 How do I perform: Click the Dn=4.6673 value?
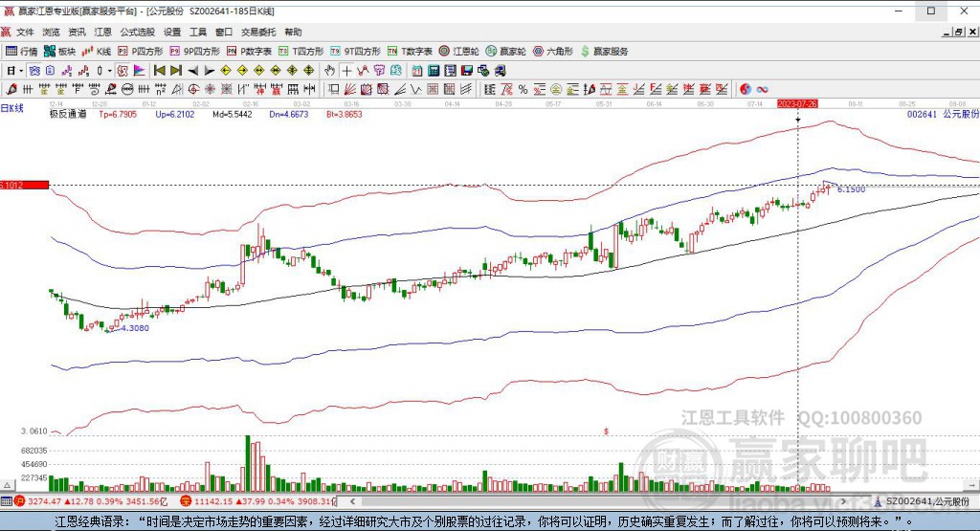point(289,114)
